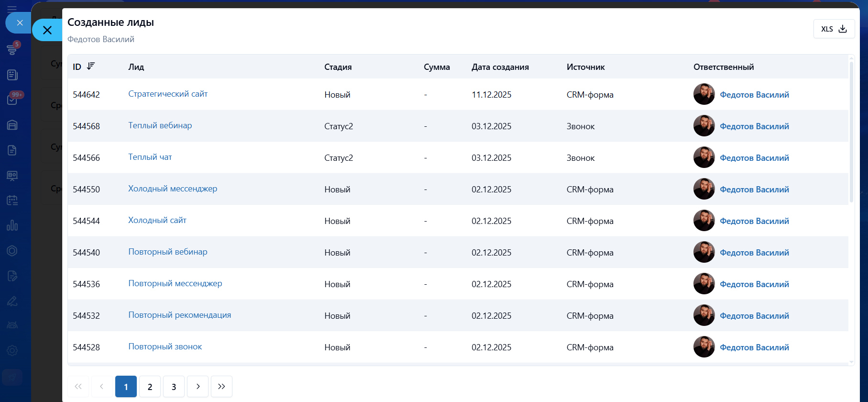Open Федотов Василий profile in lead 544568 row
Screen dimensions: 868x402
pyautogui.click(x=754, y=126)
